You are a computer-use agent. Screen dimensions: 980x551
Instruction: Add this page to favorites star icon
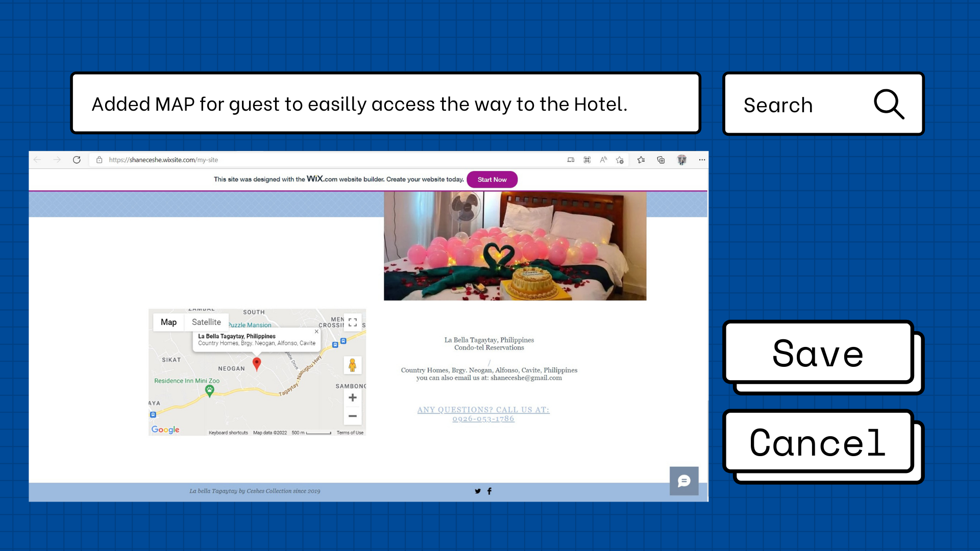pyautogui.click(x=620, y=160)
